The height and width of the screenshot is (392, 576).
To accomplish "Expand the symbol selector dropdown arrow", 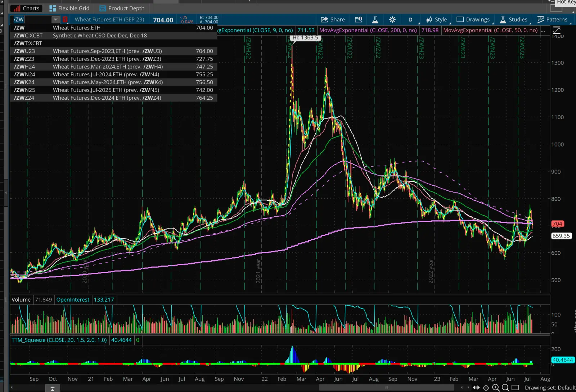I will (x=55, y=19).
